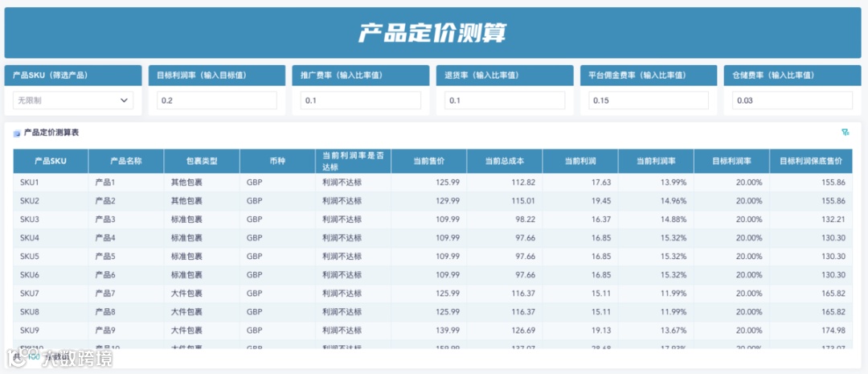The height and width of the screenshot is (374, 868).
Task: Click 利润不达标 in the SKU5 row
Action: click(342, 257)
